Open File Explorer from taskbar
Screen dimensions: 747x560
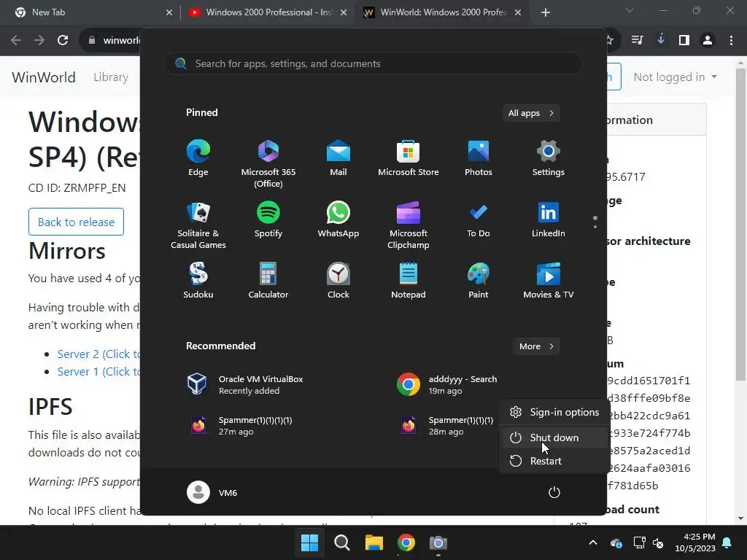374,542
